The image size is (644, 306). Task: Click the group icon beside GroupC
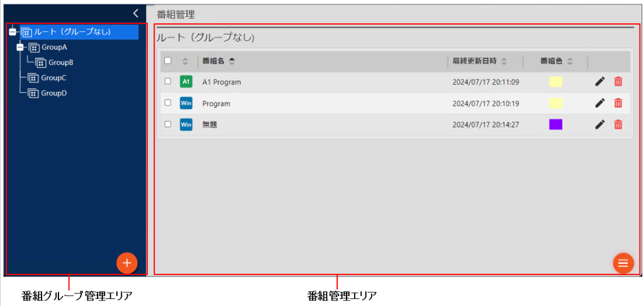tap(33, 77)
